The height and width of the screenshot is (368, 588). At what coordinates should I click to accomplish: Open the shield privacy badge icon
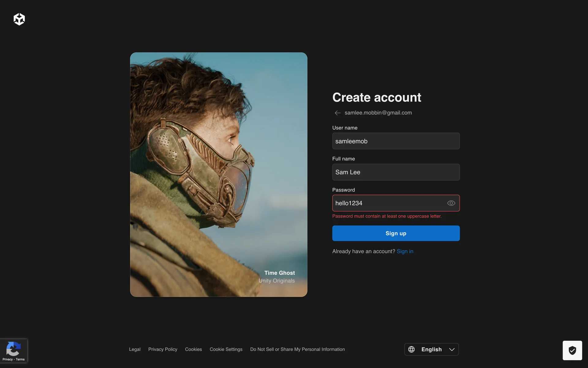pyautogui.click(x=572, y=350)
